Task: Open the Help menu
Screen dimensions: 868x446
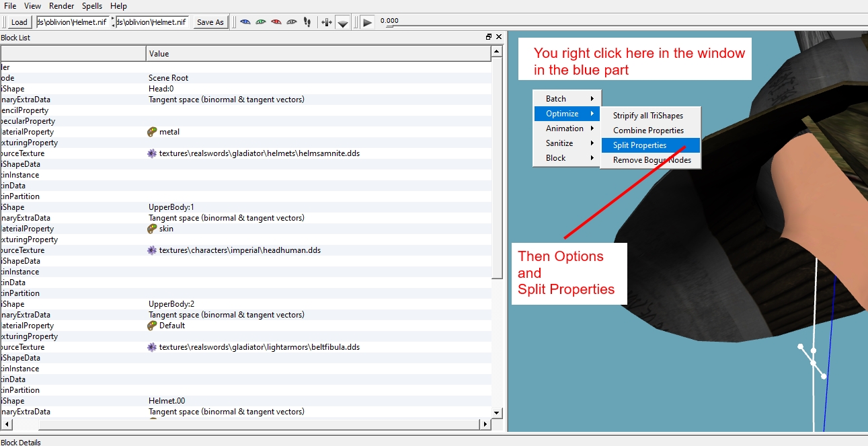Action: [x=118, y=6]
